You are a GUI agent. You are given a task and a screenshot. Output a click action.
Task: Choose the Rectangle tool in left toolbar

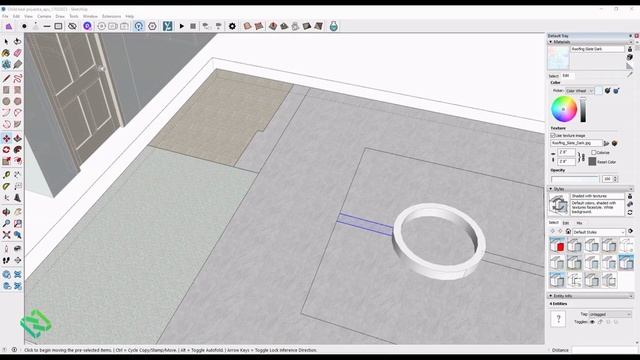(6, 90)
